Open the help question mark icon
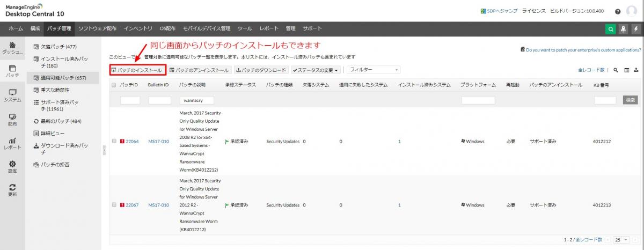 coord(618,11)
